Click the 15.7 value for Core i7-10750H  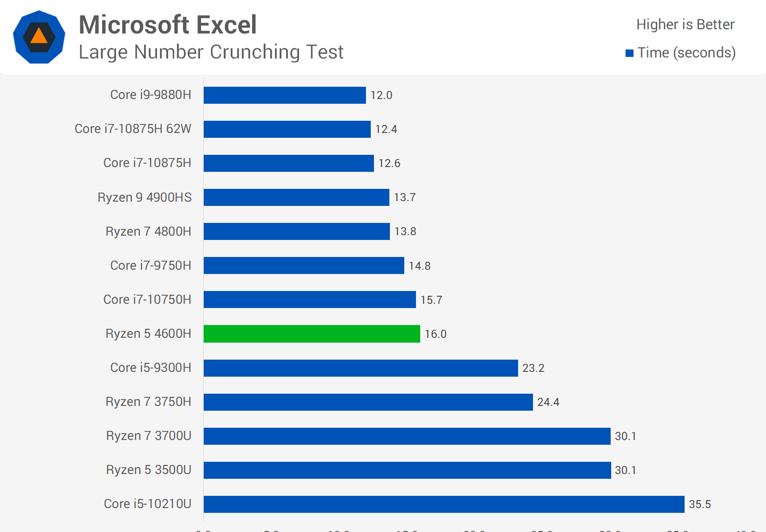click(431, 300)
